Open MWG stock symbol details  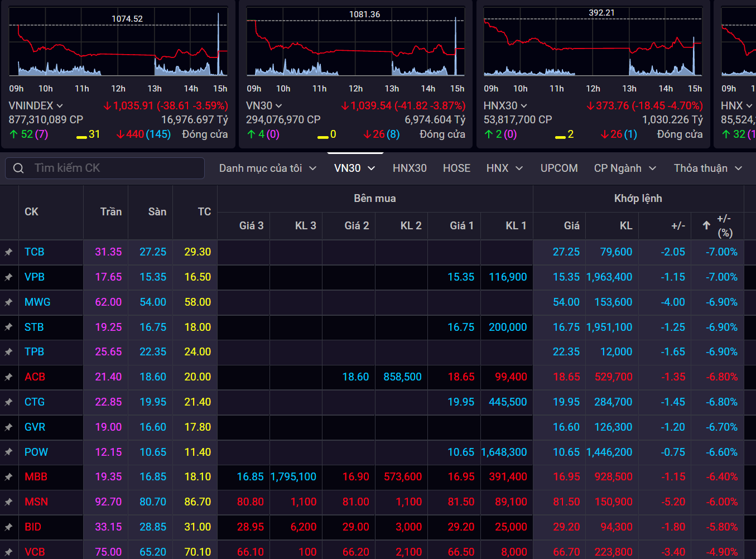[37, 302]
